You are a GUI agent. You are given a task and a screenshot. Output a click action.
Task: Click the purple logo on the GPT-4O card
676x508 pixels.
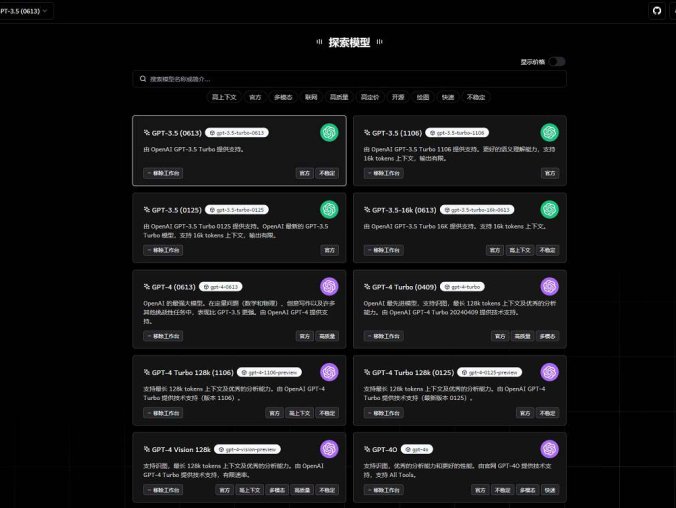[549, 449]
